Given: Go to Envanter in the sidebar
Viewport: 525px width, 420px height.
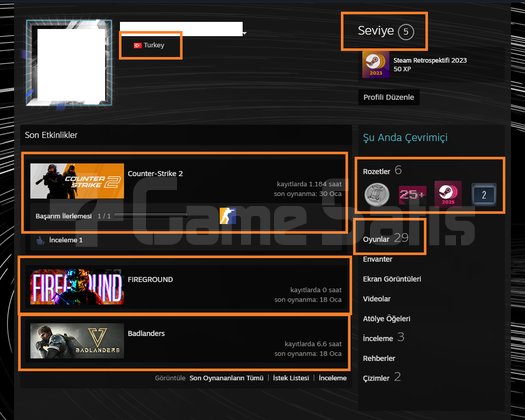Looking at the screenshot, I should coord(377,259).
